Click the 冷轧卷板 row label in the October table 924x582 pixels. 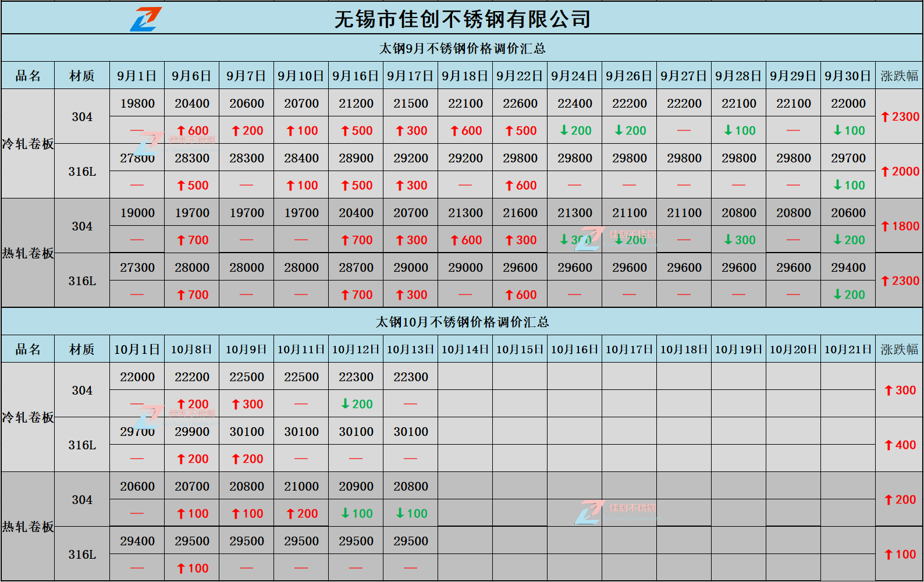(x=28, y=417)
